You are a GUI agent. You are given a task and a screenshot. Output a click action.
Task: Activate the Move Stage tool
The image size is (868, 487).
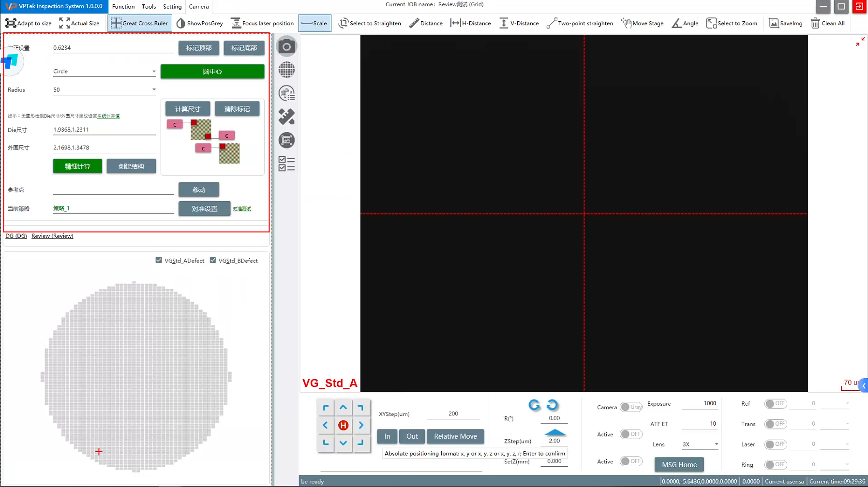(x=642, y=23)
